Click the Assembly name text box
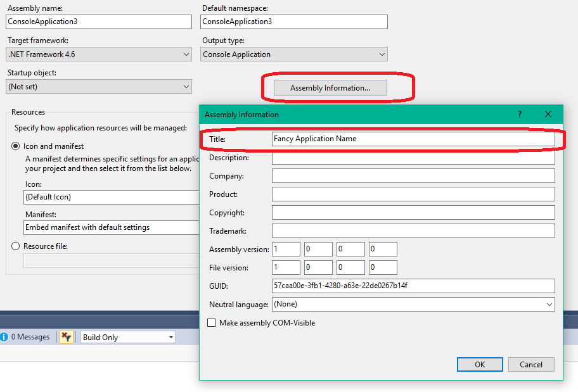The height and width of the screenshot is (392, 578). (x=98, y=22)
